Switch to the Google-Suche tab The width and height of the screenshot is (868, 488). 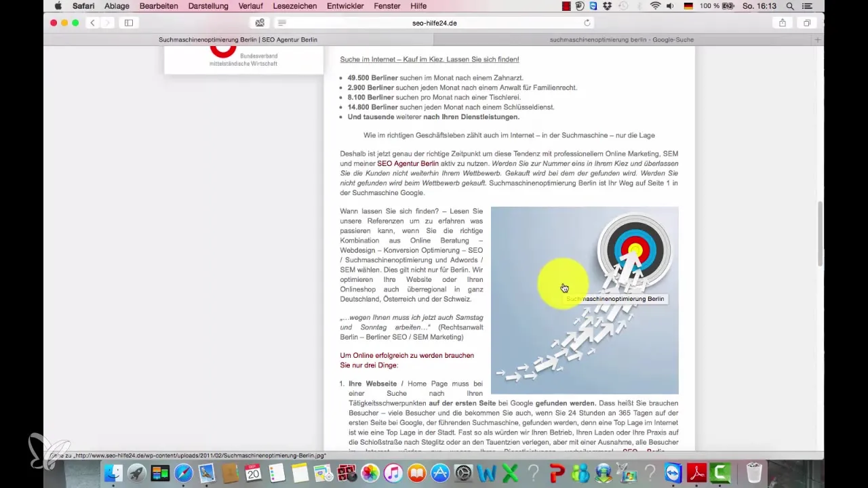click(x=621, y=40)
